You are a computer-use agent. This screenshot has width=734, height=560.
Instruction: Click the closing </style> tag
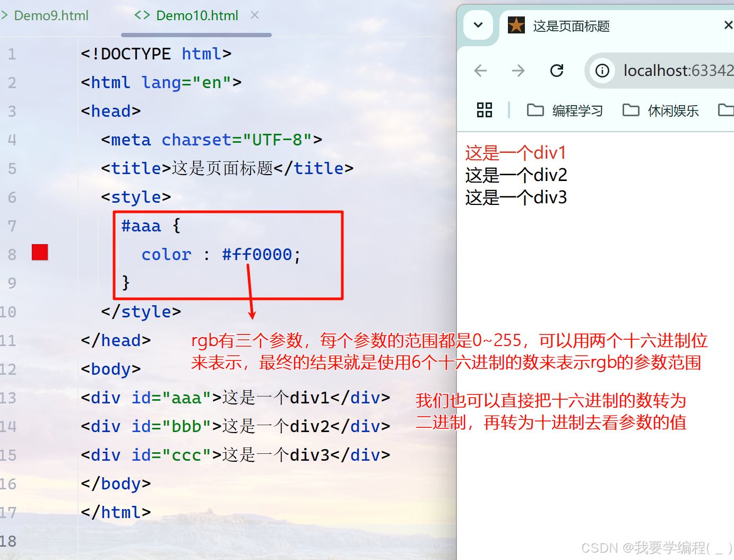(141, 312)
